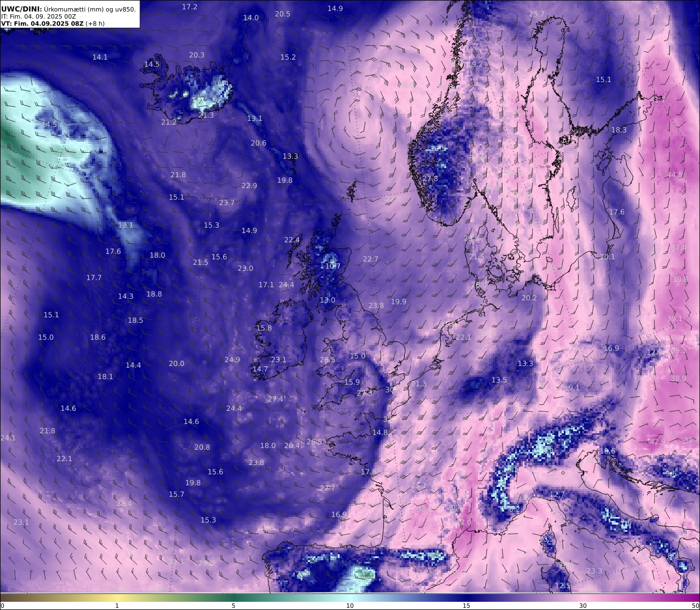Click the 22.7 value in the North Sea
The width and height of the screenshot is (700, 610).
click(x=371, y=259)
